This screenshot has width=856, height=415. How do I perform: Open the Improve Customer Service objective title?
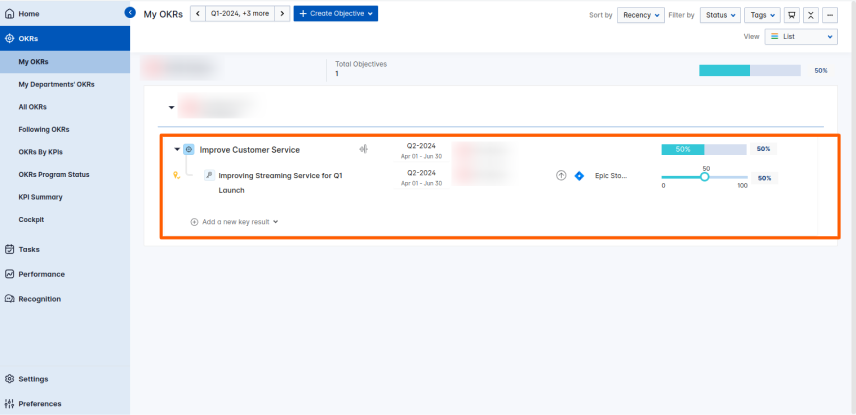pyautogui.click(x=249, y=150)
